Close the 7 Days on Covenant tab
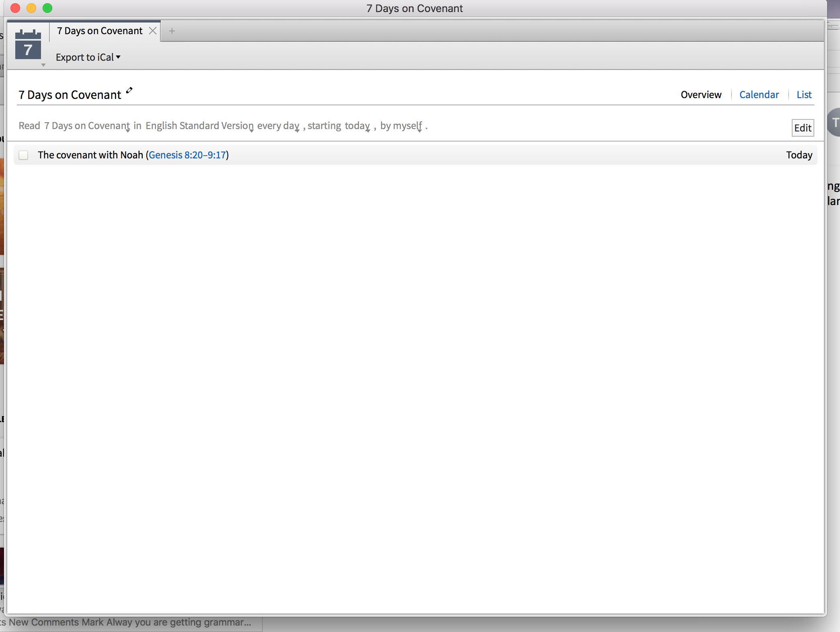Viewport: 840px width, 632px height. point(153,31)
